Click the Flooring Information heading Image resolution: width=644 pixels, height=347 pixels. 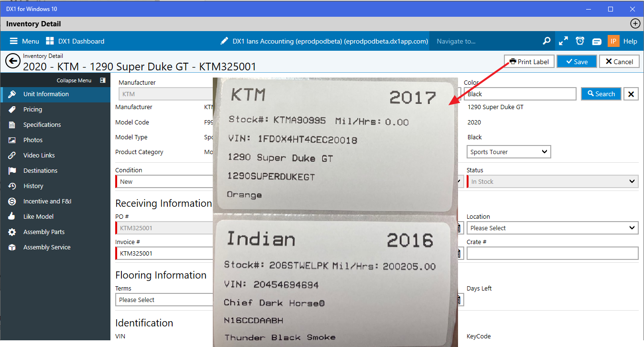161,275
